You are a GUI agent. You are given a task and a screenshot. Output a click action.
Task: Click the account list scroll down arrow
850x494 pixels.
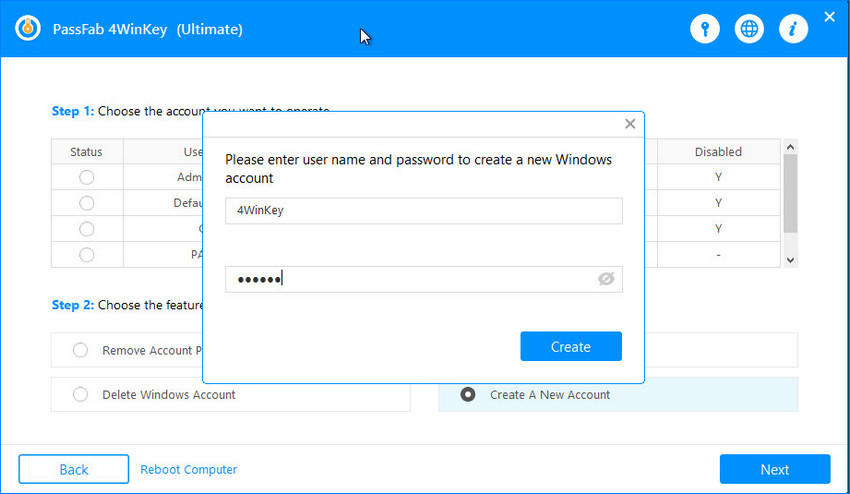coord(790,260)
